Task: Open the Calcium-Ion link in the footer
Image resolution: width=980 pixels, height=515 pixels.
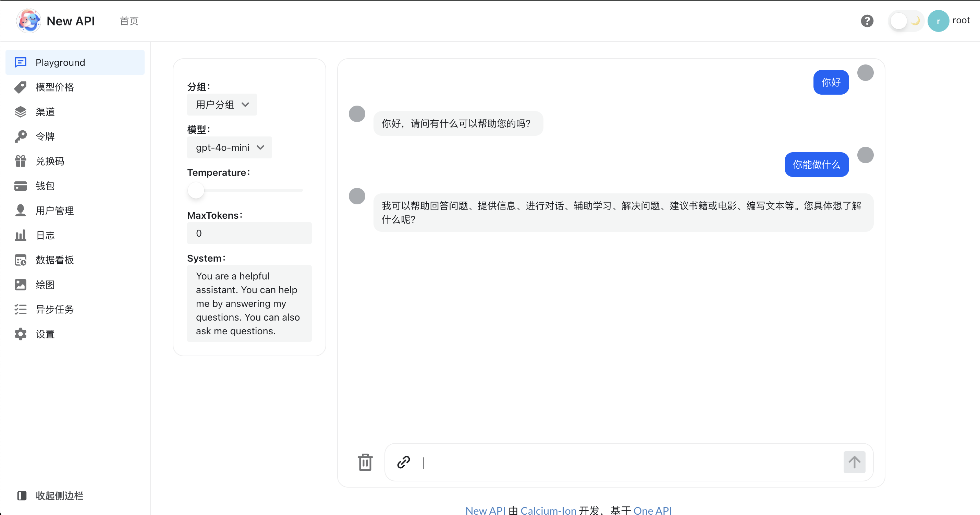Action: point(549,511)
